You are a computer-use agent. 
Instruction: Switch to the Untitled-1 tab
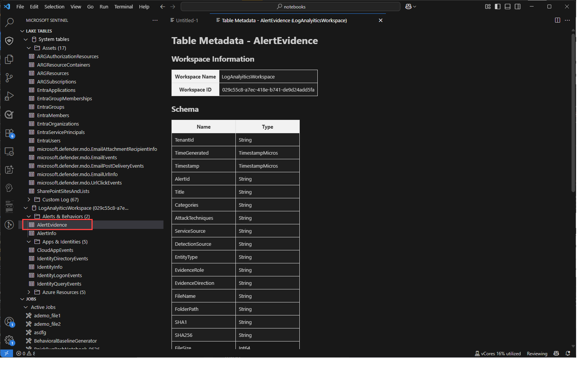point(184,20)
